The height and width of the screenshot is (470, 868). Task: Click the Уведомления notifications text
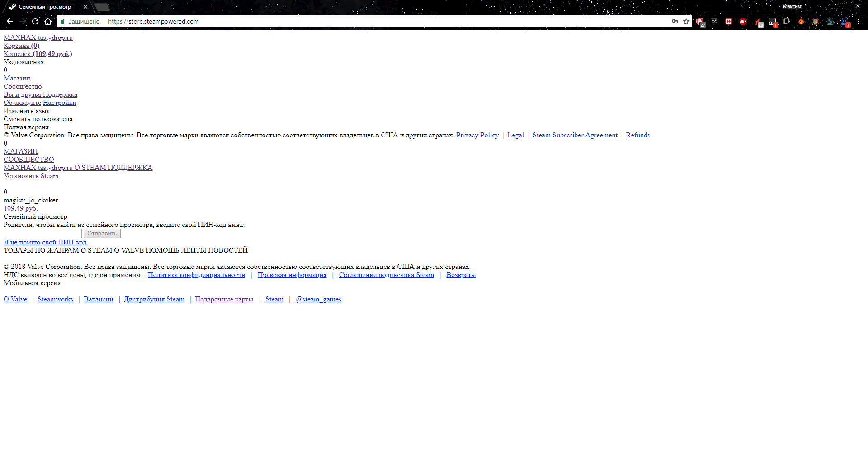(24, 62)
